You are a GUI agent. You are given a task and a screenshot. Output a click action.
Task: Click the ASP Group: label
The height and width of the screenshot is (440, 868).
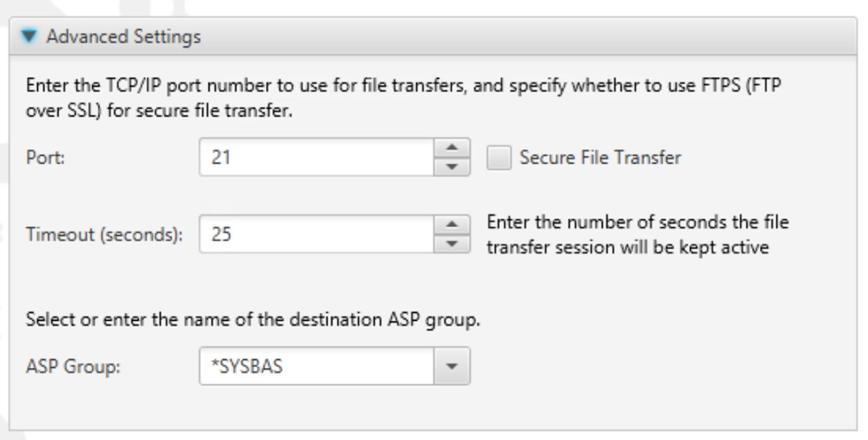click(73, 366)
